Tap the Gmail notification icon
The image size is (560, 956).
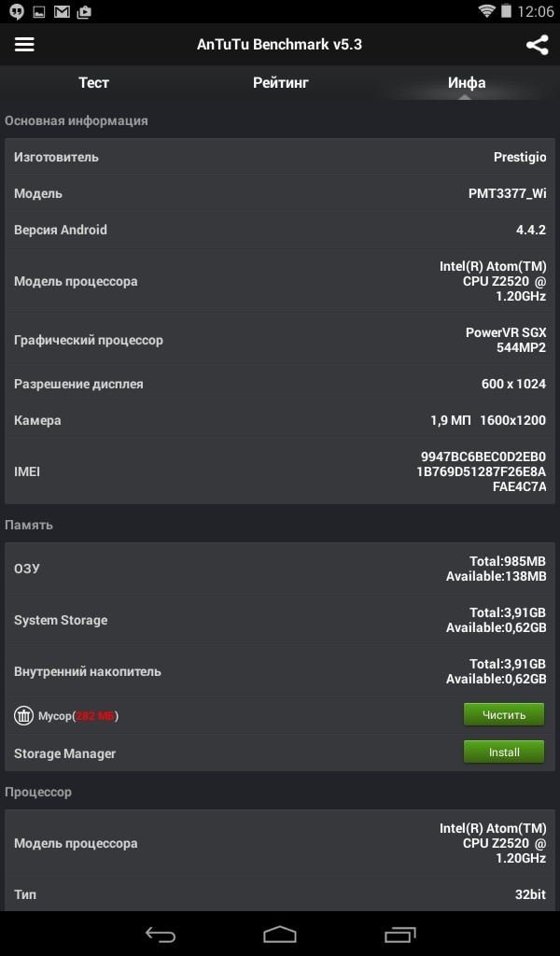[x=62, y=12]
